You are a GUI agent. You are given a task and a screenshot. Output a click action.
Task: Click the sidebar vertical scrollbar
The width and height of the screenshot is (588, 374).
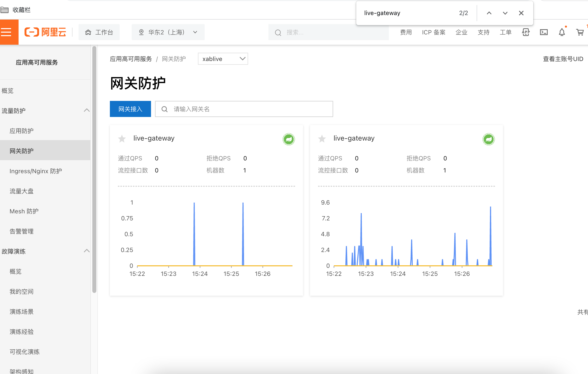pyautogui.click(x=94, y=169)
